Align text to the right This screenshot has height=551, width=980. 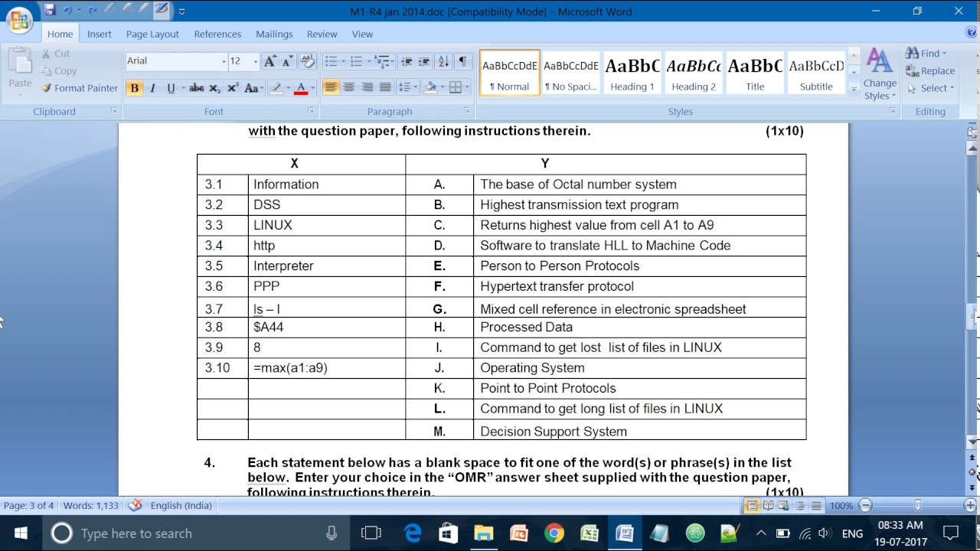coord(367,87)
